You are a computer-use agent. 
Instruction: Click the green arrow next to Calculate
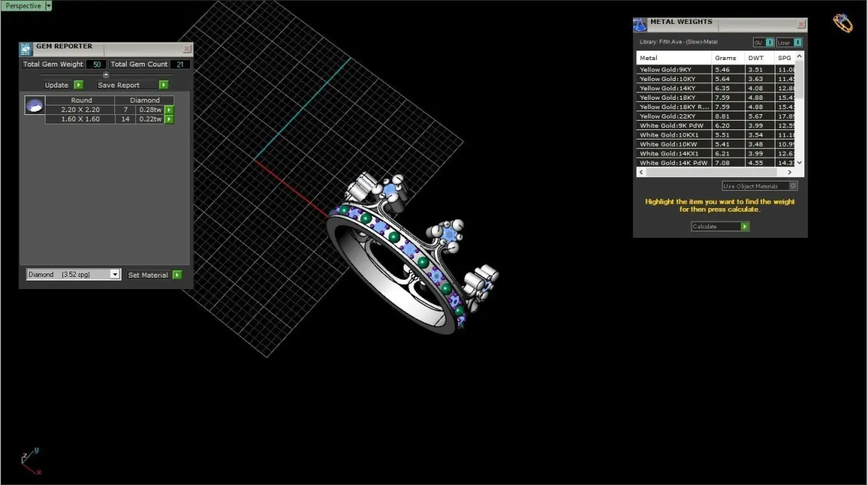[745, 226]
